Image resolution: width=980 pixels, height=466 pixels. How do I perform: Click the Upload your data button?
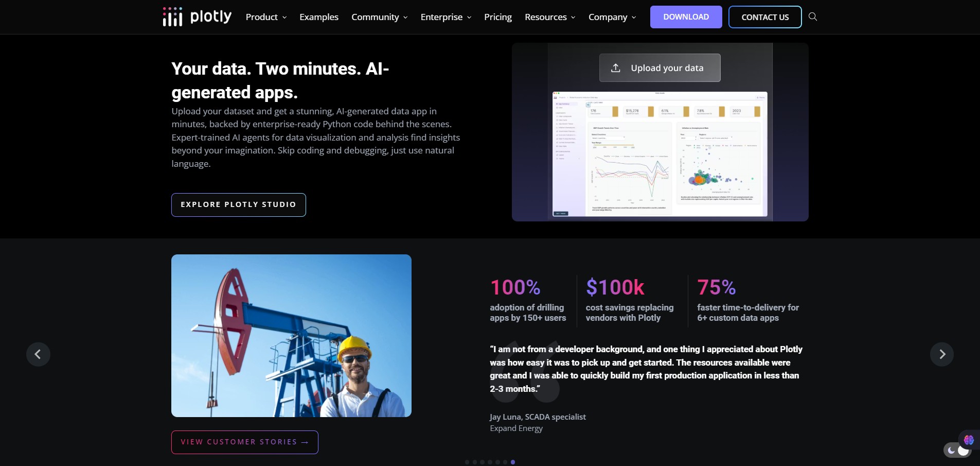(660, 68)
